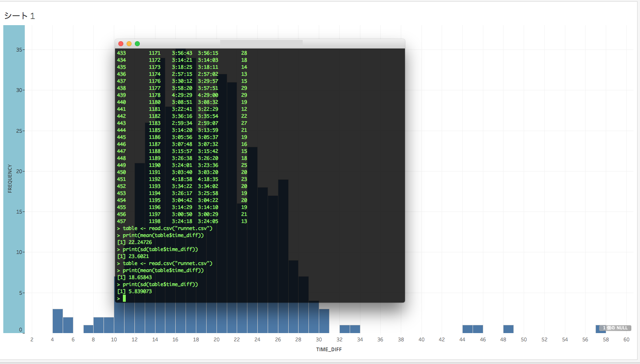The width and height of the screenshot is (640, 364).
Task: Select the histogram bar at TIME_DIFF 48
Action: point(508,329)
